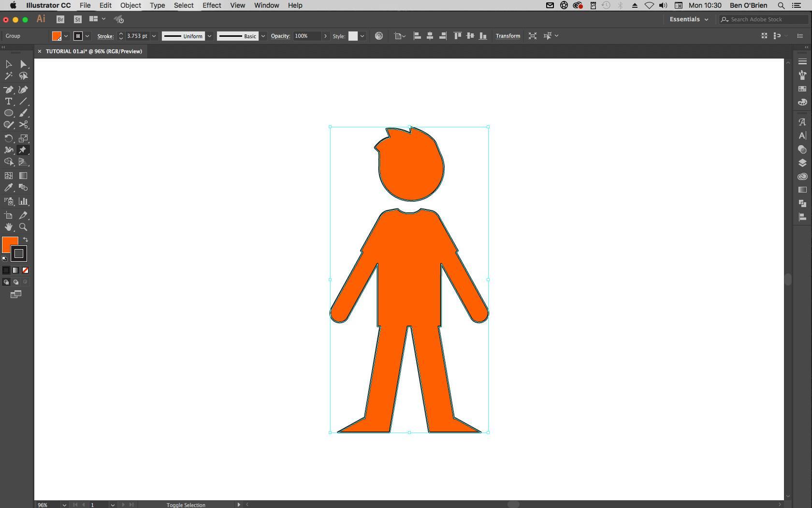812x508 pixels.
Task: Switch to TUTORIAL 01.ai document tab
Action: coord(94,51)
